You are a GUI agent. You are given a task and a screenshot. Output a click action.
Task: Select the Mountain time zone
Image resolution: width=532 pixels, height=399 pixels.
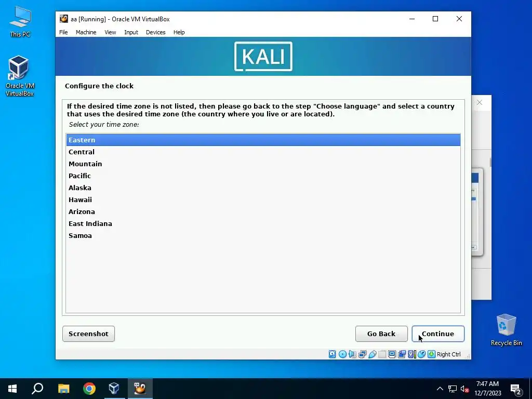pos(263,164)
